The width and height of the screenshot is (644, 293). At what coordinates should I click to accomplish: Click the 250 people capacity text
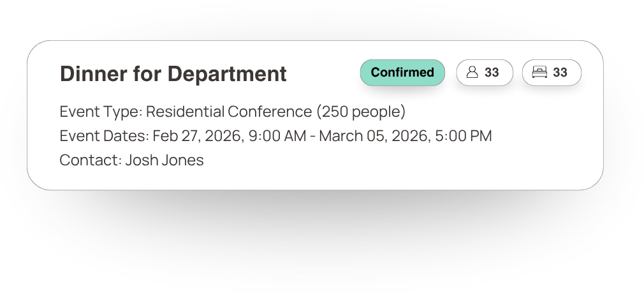point(361,112)
